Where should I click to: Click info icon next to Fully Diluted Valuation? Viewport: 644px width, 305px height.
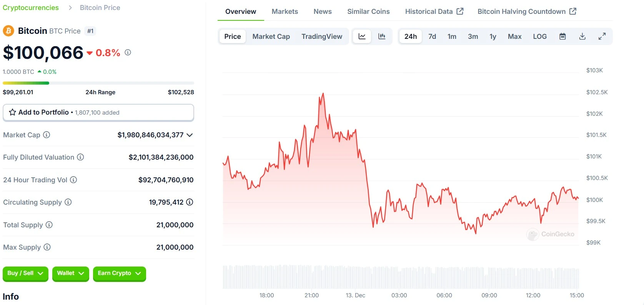tap(80, 157)
